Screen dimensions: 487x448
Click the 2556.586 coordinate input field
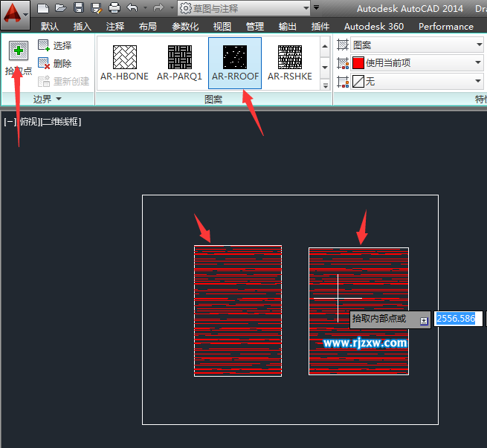pyautogui.click(x=458, y=319)
